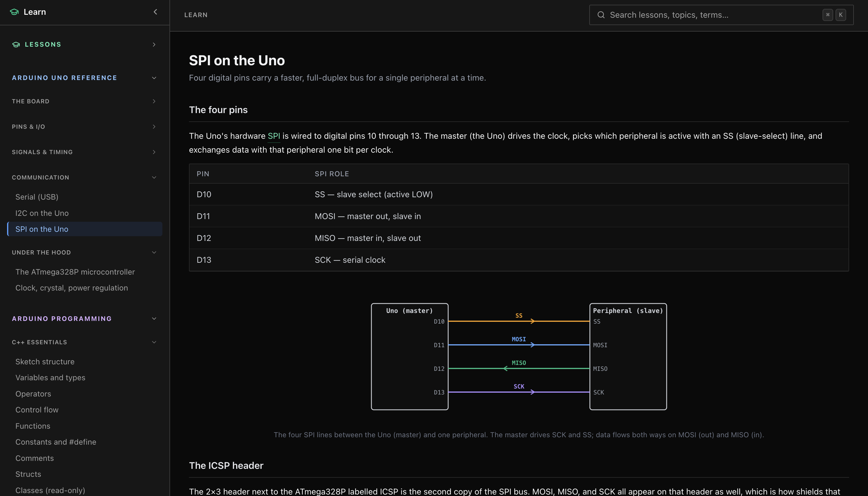
Task: Expand the Lessons section arrow
Action: point(154,45)
